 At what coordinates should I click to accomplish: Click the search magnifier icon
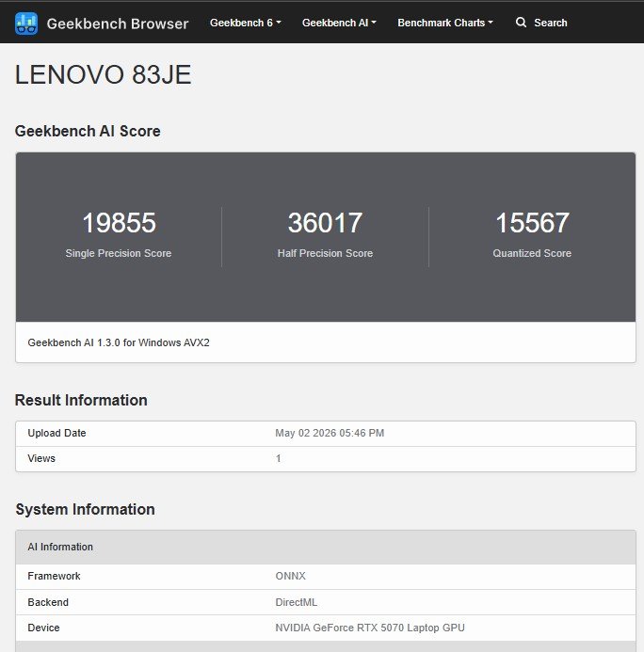coord(521,23)
